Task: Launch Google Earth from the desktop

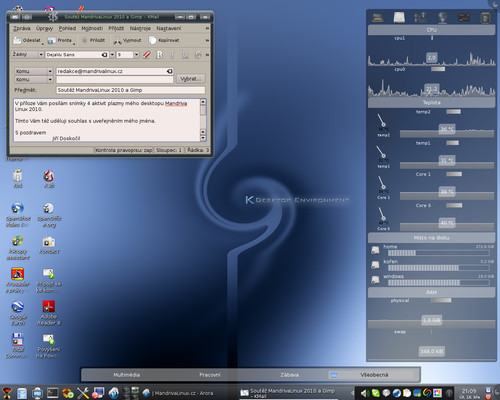Action: tap(17, 306)
